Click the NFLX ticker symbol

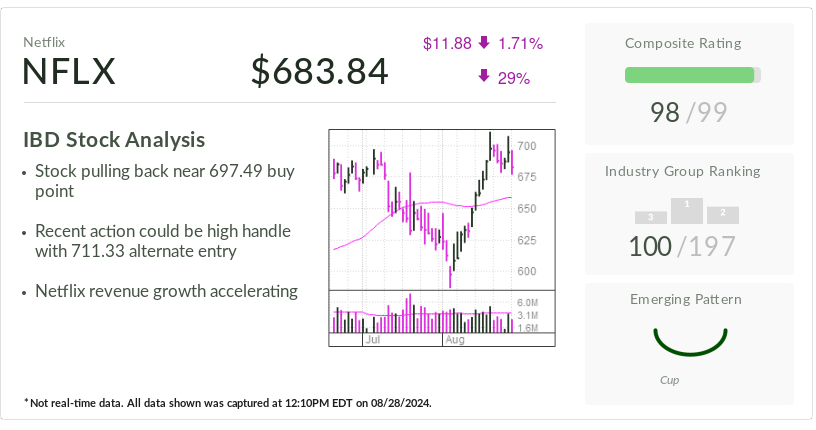pos(69,72)
